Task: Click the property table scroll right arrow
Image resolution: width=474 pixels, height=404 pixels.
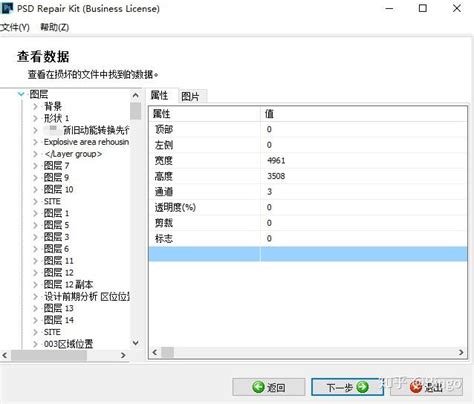Action: 461,352
